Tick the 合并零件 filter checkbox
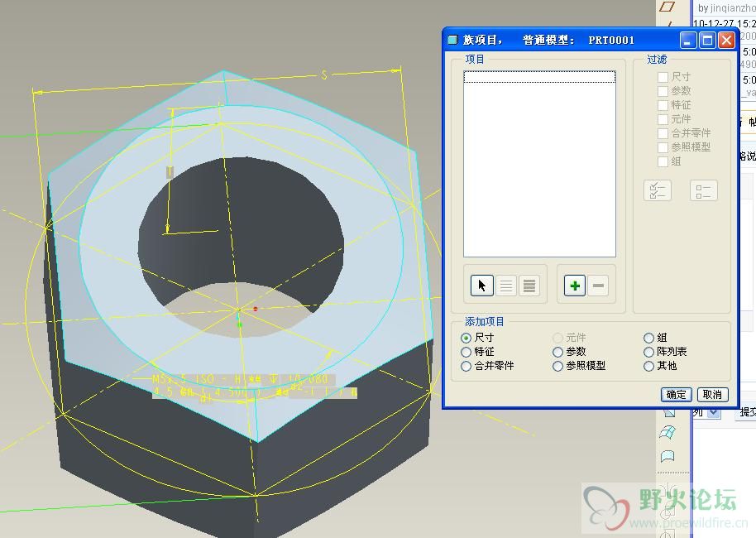The height and width of the screenshot is (538, 756). coord(663,133)
